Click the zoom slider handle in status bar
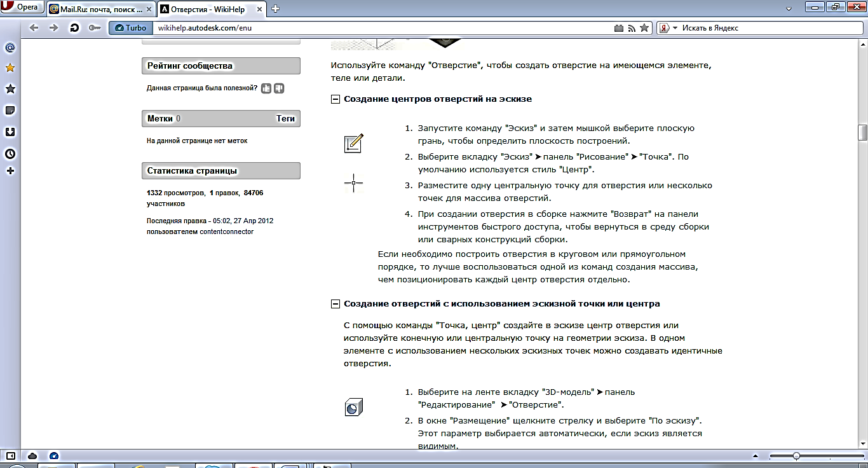868x468 pixels. tap(796, 456)
